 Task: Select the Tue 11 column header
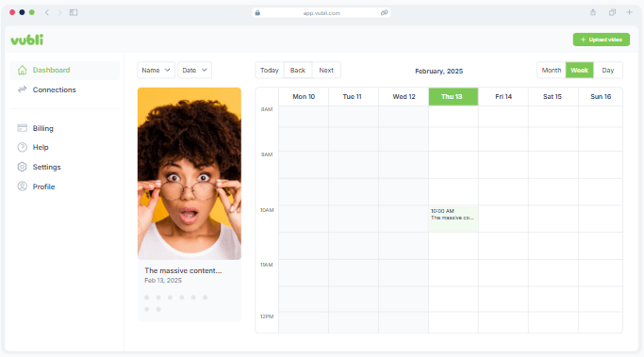354,97
